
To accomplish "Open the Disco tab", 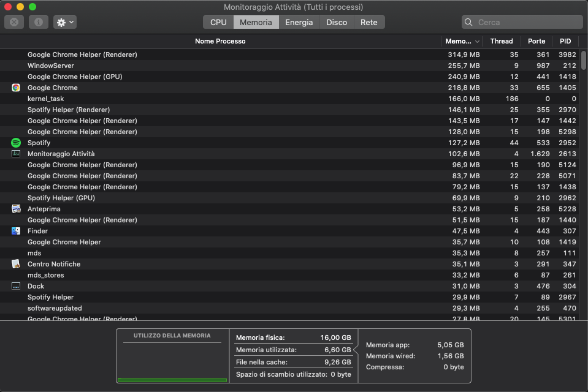I will 337,22.
